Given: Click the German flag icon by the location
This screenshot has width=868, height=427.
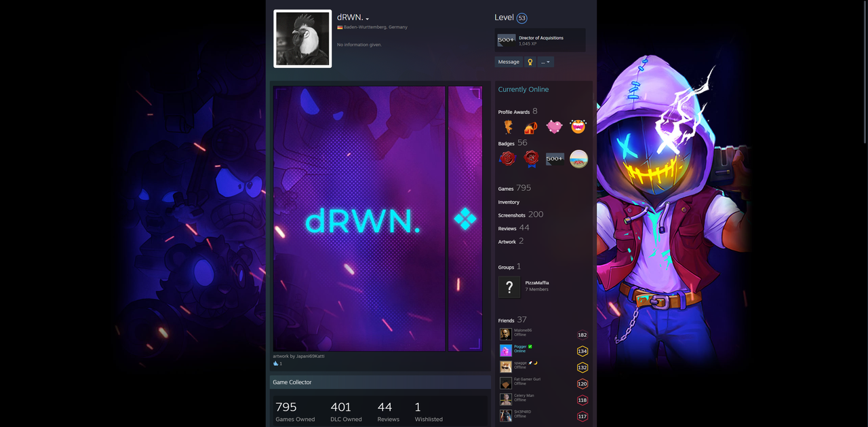Looking at the screenshot, I should coord(340,27).
